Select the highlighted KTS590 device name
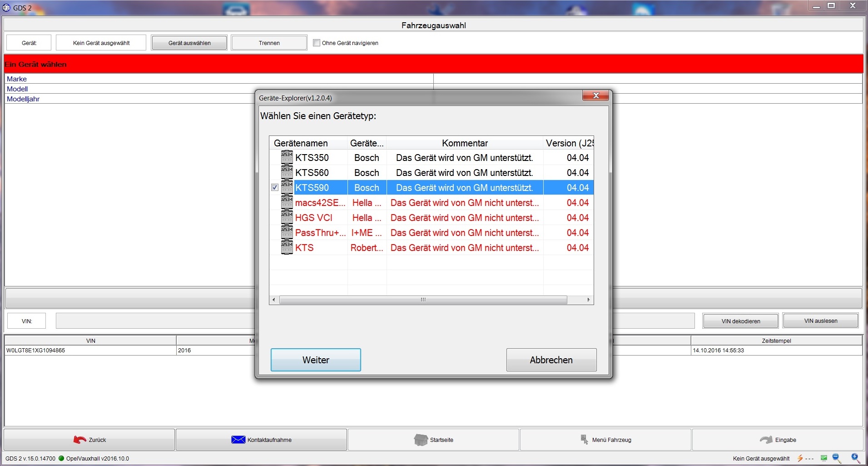Viewport: 868px width, 466px height. point(312,188)
